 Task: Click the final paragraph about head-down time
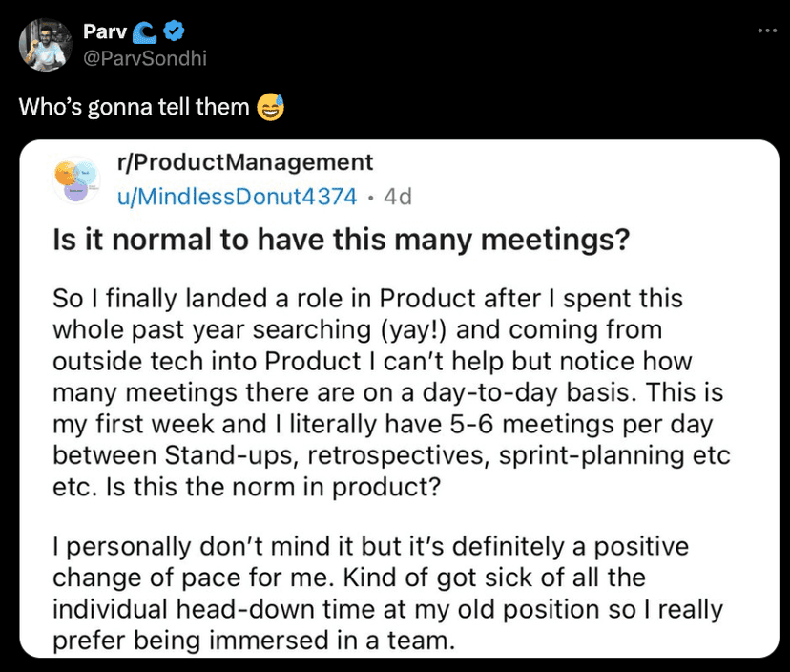point(382,609)
